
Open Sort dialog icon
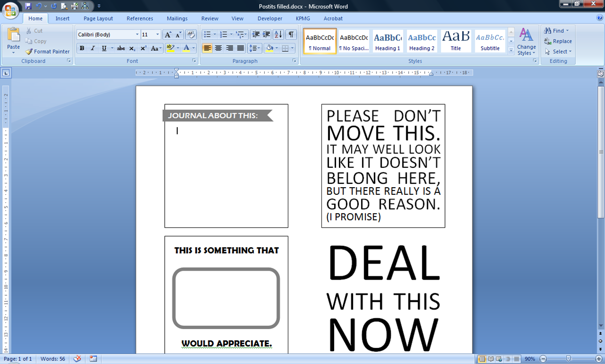tap(278, 34)
